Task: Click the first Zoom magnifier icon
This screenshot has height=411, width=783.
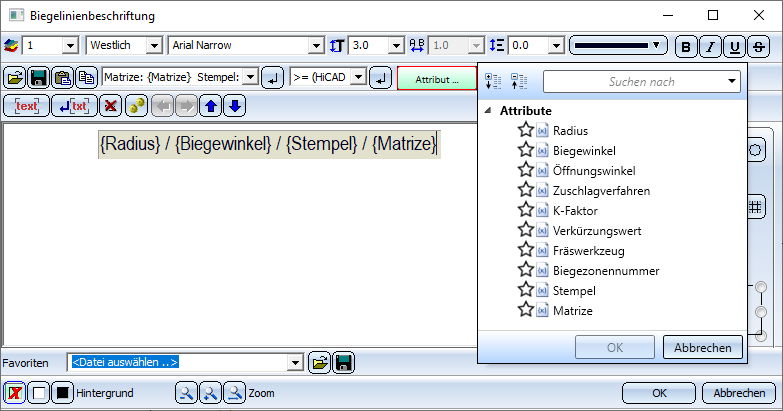Action: click(186, 393)
